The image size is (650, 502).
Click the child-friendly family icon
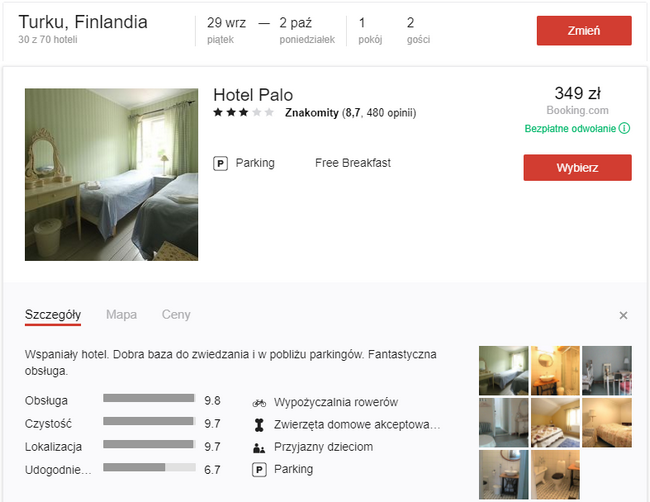259,448
